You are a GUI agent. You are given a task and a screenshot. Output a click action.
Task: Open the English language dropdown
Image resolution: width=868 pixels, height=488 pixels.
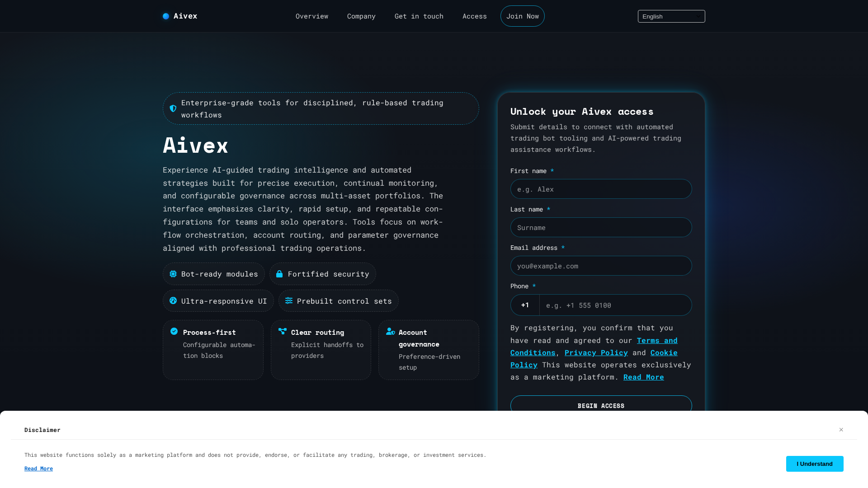click(x=671, y=16)
